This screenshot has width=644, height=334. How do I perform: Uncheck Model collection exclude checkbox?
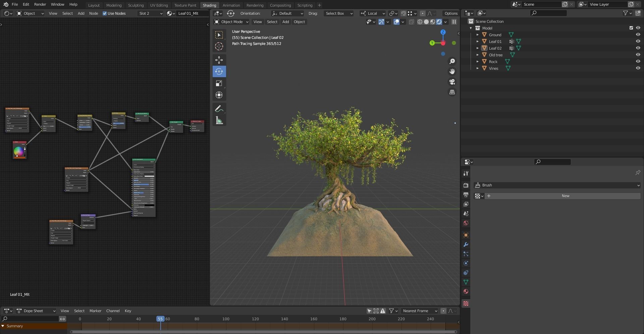[x=631, y=28]
